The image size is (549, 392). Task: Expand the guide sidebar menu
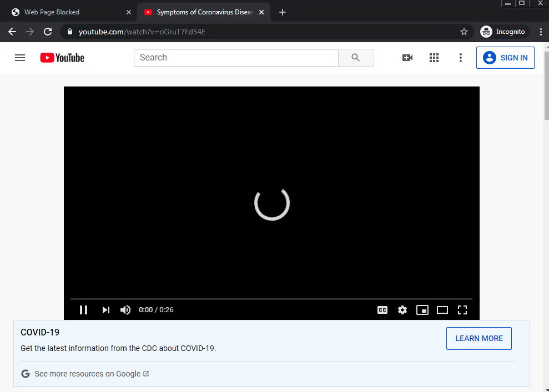(20, 58)
